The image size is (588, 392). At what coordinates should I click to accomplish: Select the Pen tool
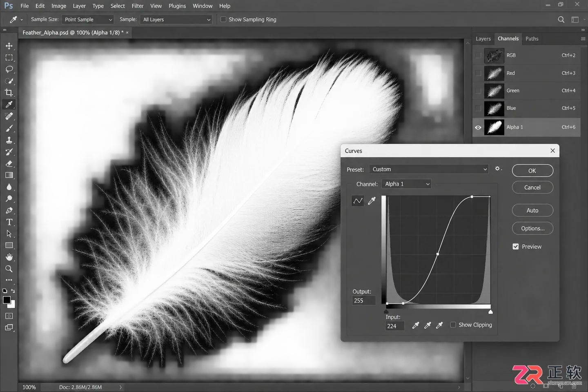coord(9,210)
